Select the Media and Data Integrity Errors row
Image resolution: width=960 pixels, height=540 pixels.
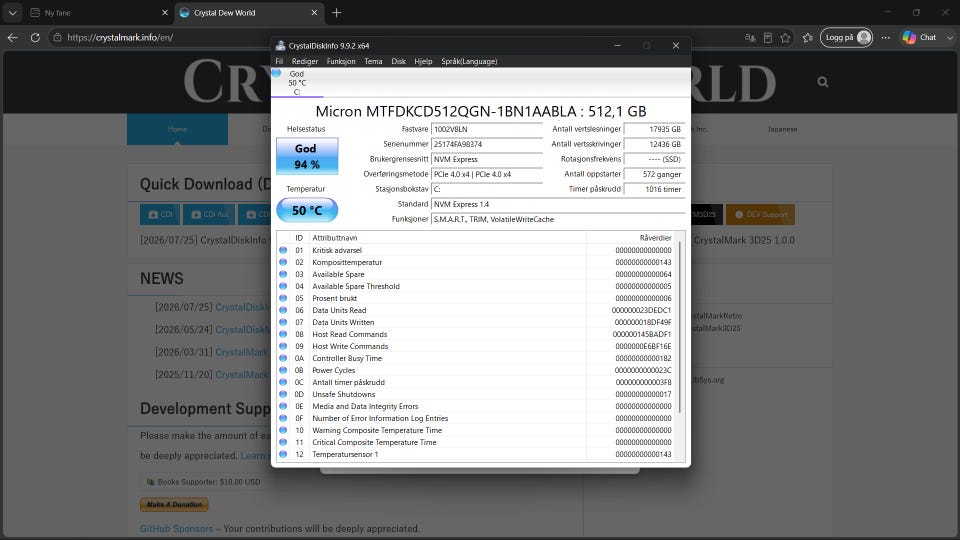click(476, 407)
